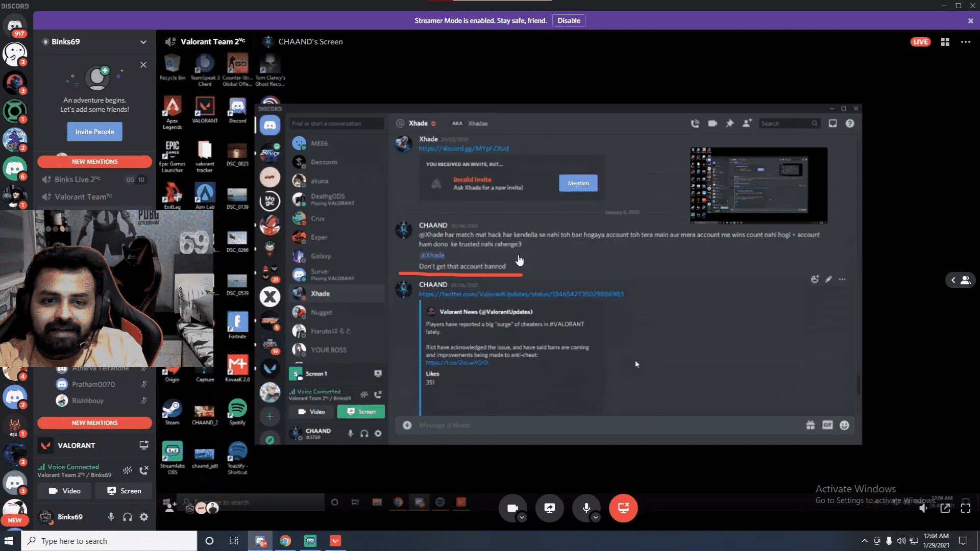Select the Valorant Team voice channel
Screen dimensions: 980x551
coord(95,197)
